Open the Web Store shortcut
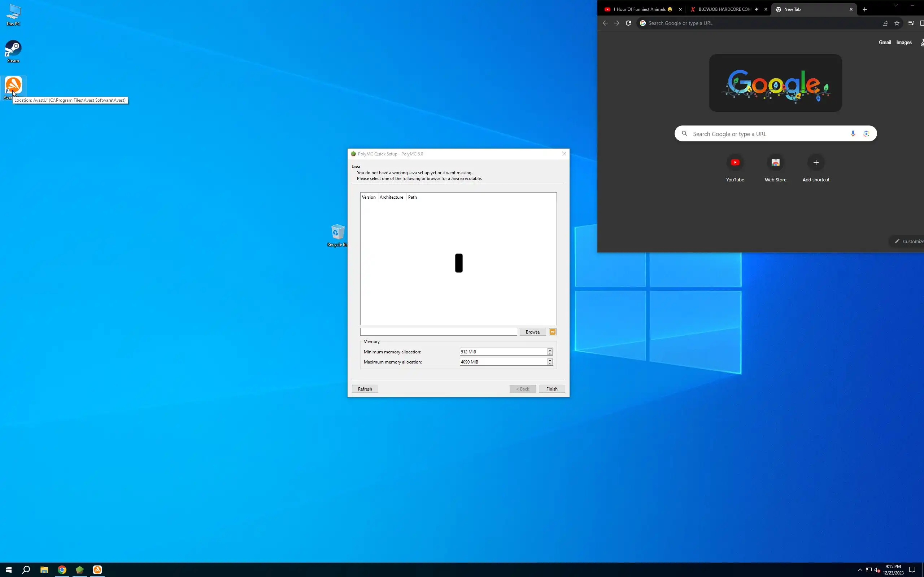The height and width of the screenshot is (577, 924). coord(775,163)
